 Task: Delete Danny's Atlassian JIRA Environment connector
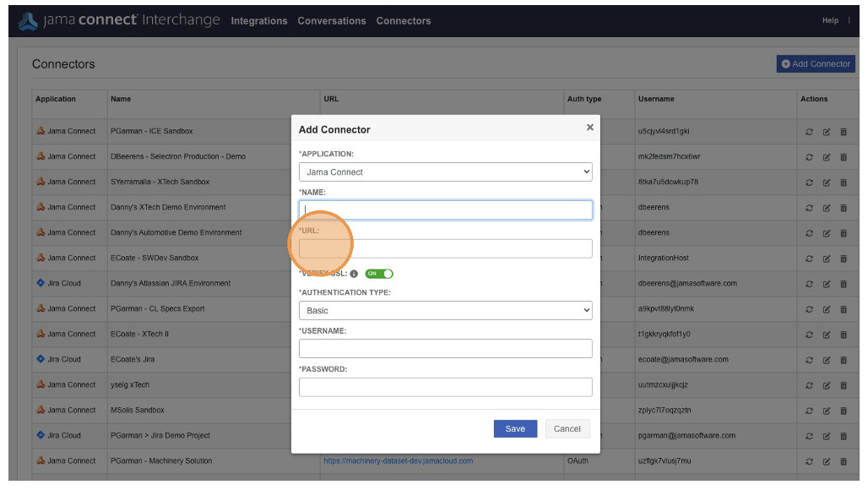[x=844, y=284]
